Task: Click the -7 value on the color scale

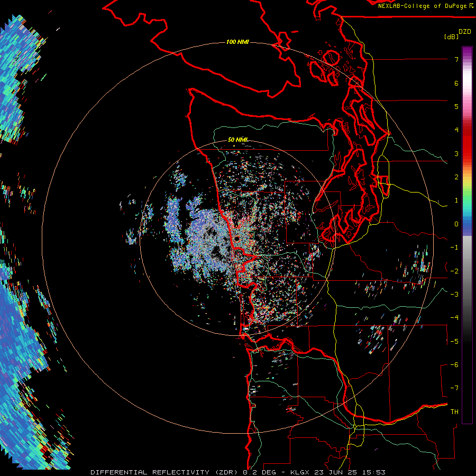Action: tap(454, 388)
